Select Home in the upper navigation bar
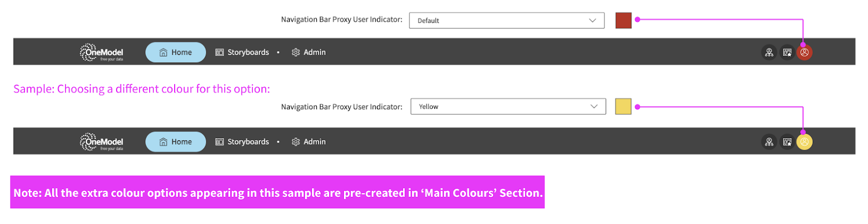 (175, 52)
